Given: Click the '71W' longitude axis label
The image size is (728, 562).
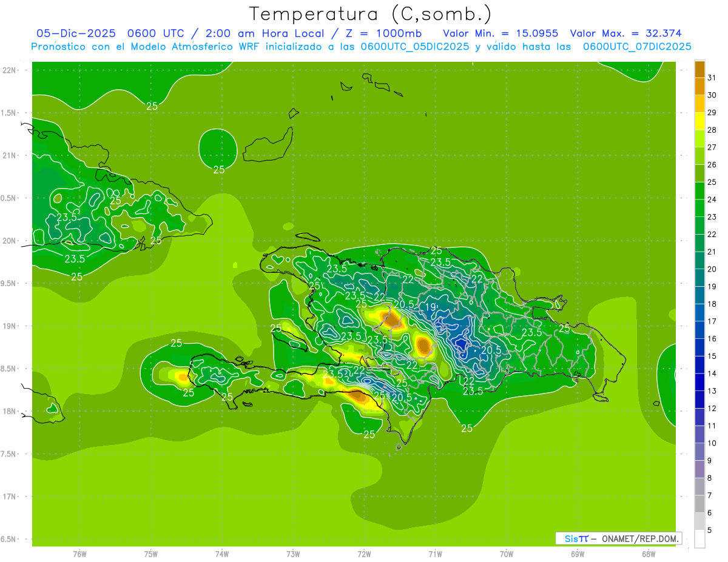Looking at the screenshot, I should coord(435,554).
